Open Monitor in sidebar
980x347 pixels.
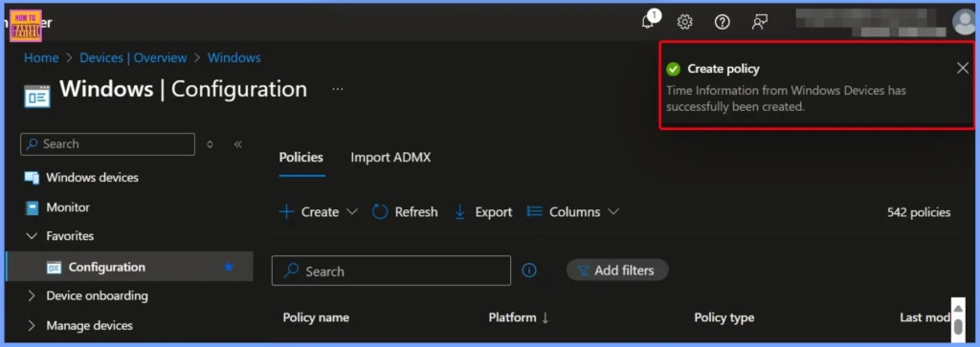(68, 207)
